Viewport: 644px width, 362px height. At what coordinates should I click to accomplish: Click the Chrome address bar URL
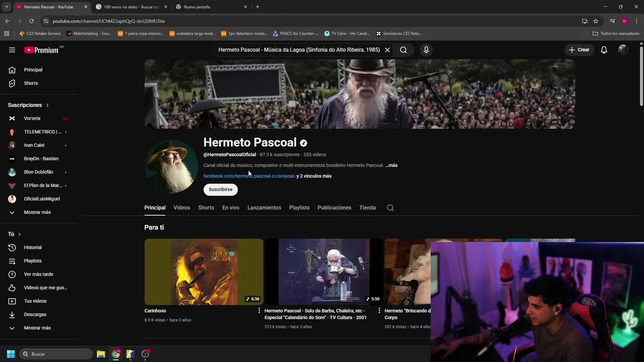pos(109,21)
